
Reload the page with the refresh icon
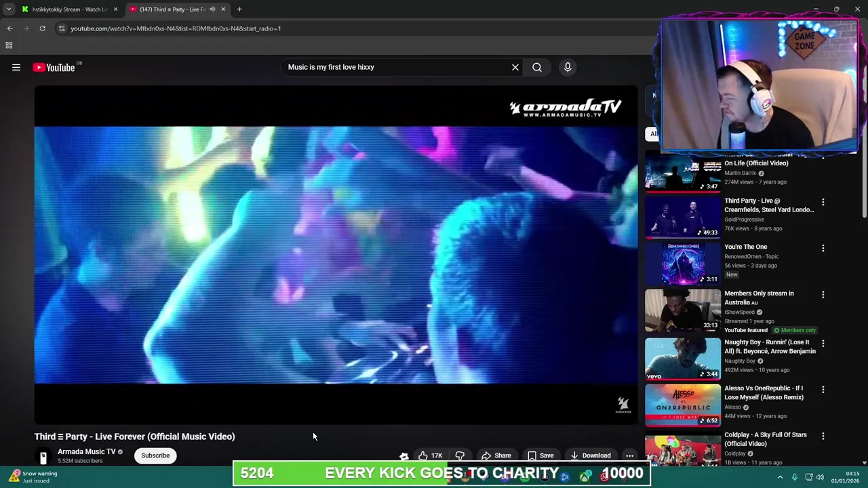point(42,28)
